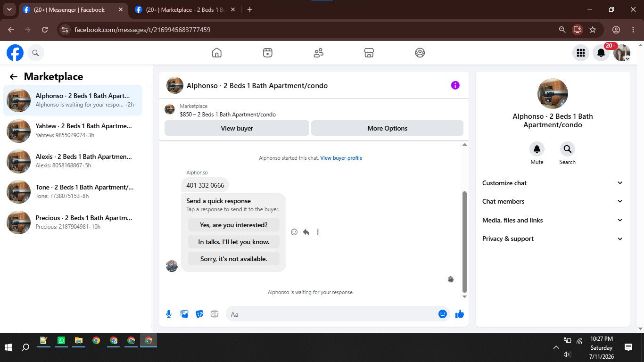Go back to the previous browser page
Image resolution: width=644 pixels, height=362 pixels.
click(x=11, y=30)
